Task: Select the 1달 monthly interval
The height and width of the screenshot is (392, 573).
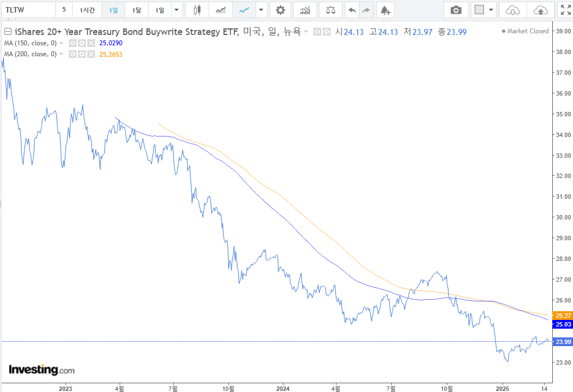Action: tap(137, 10)
